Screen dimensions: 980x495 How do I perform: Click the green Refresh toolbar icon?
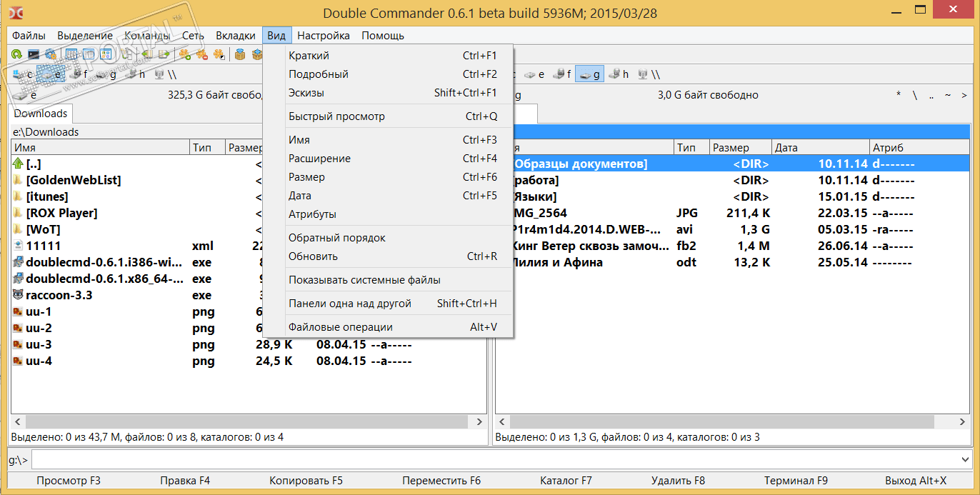coord(16,54)
